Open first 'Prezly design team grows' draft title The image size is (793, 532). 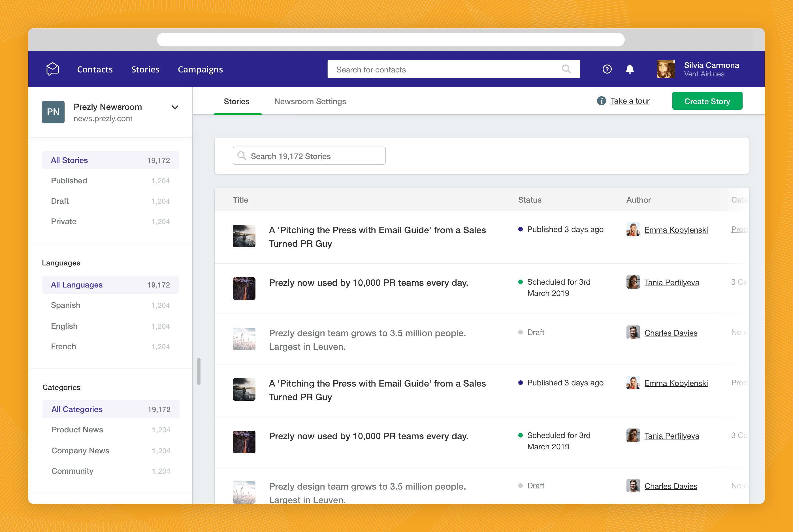[x=367, y=340]
